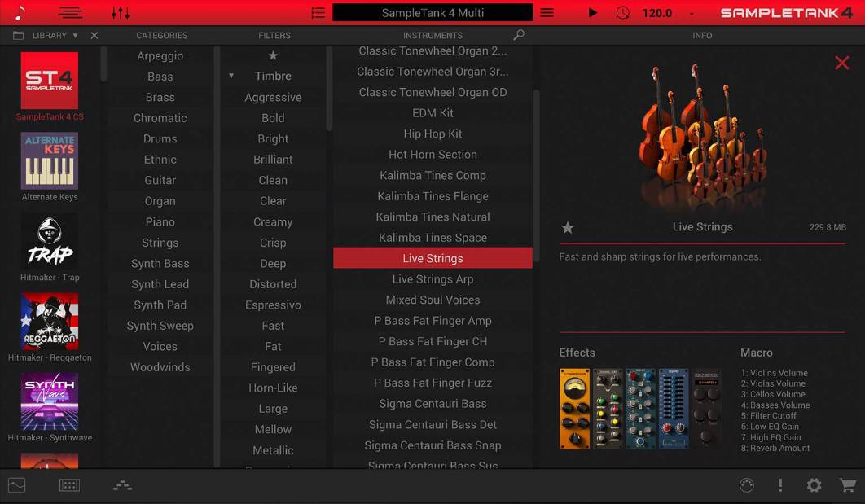Click the compressor effect unit
Screen dimensions: 865x504
574,409
